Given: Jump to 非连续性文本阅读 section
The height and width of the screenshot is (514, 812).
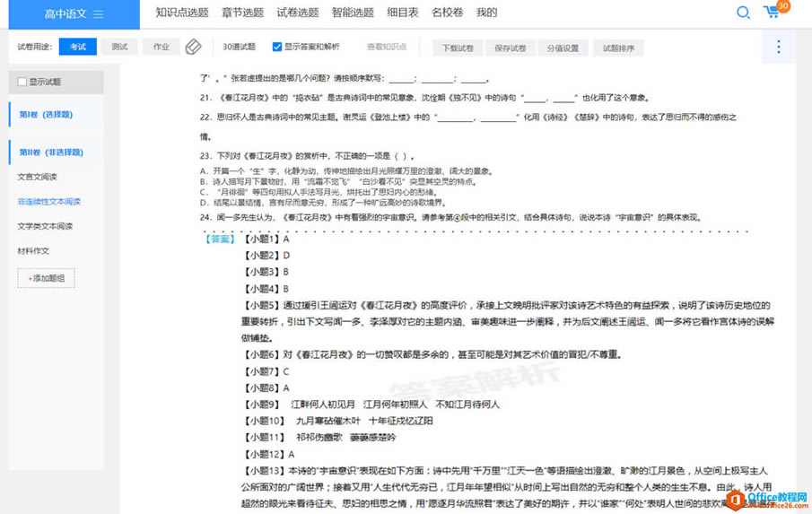Looking at the screenshot, I should coord(49,201).
